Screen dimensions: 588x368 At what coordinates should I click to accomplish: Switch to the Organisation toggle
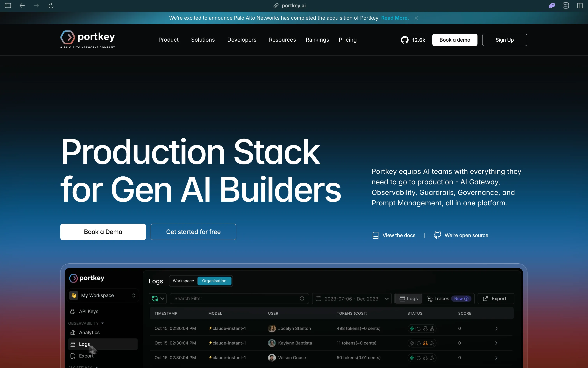(x=214, y=281)
